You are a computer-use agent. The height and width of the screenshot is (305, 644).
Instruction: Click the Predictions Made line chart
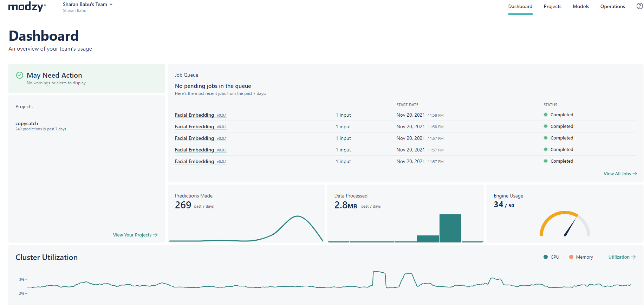(x=246, y=228)
